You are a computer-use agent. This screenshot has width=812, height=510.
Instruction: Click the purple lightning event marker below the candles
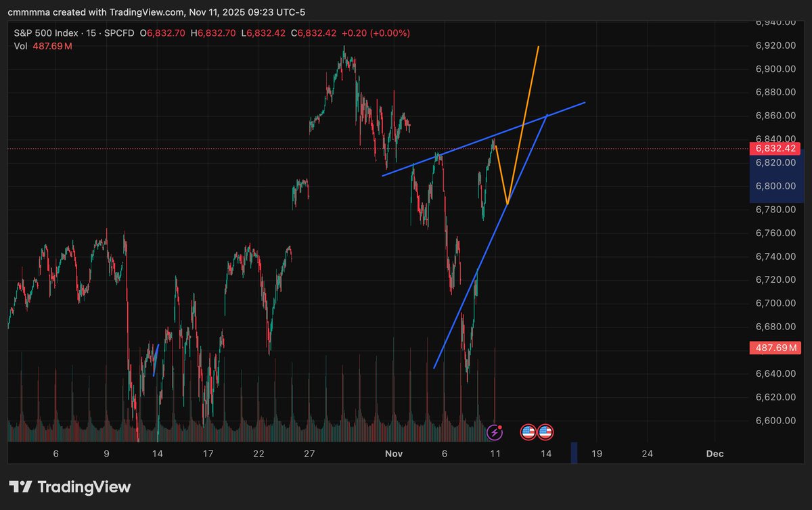pos(496,431)
